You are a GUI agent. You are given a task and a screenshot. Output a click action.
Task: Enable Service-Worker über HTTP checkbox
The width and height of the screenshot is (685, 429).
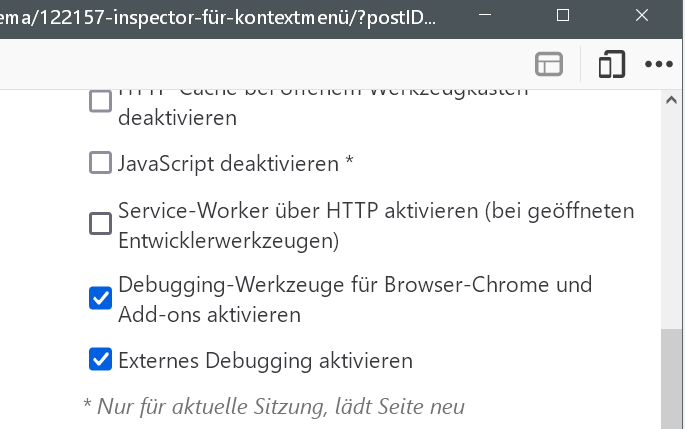(x=101, y=223)
